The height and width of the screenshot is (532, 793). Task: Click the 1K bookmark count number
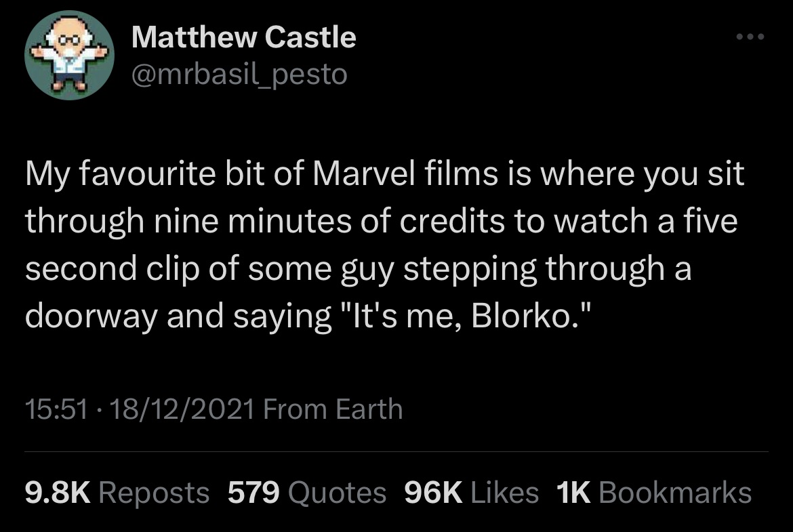point(573,493)
